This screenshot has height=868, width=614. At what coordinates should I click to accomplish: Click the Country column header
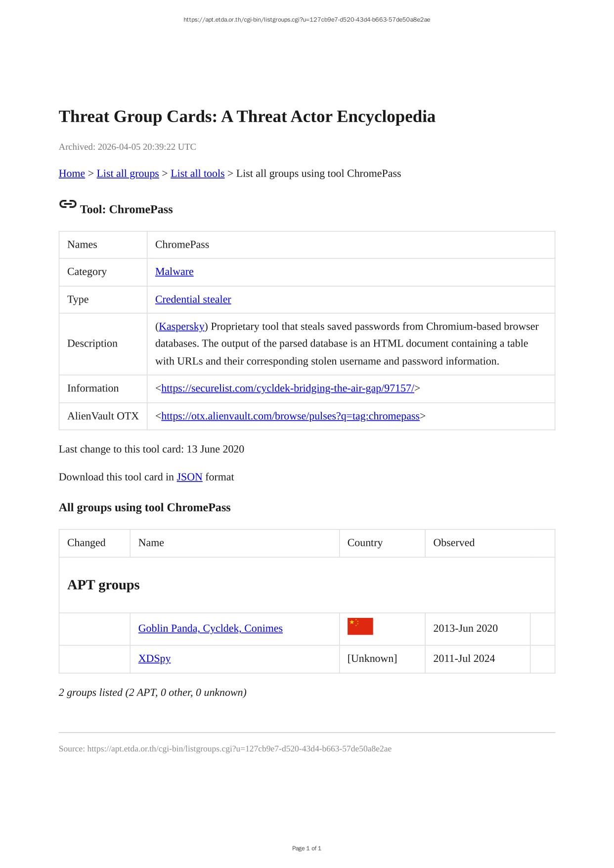[364, 543]
